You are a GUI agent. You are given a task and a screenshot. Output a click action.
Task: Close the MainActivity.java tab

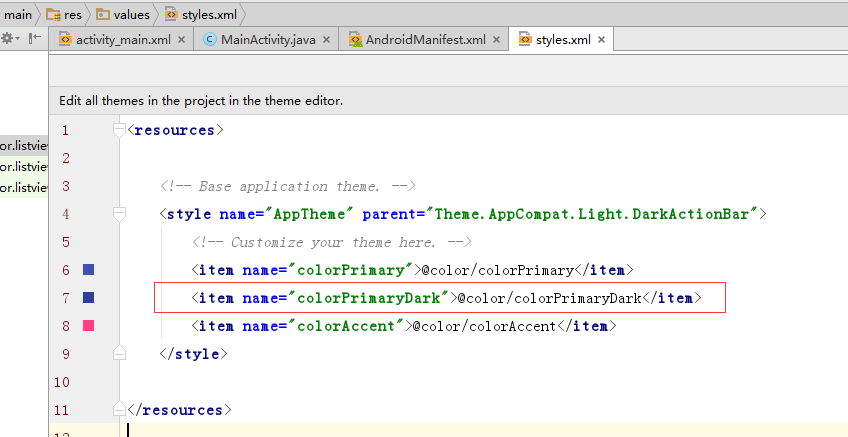tap(326, 39)
